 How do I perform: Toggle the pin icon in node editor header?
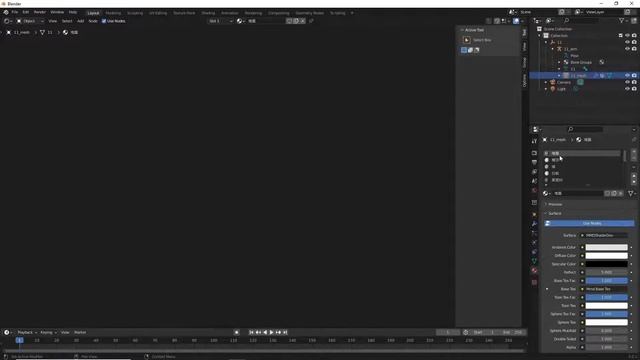point(311,21)
